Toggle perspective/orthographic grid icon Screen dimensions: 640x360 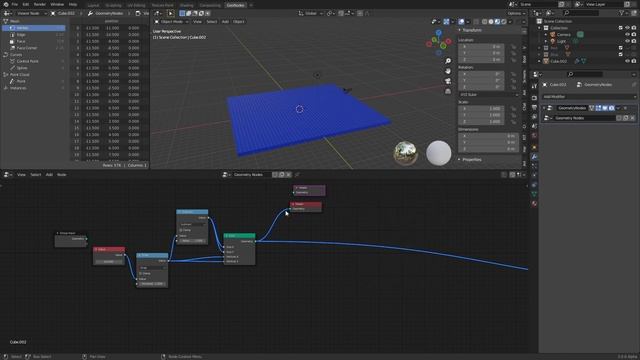pos(448,91)
